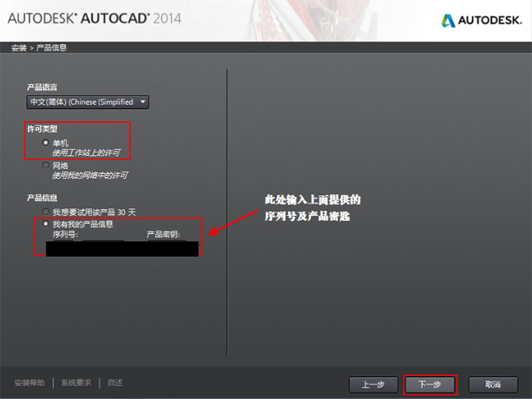This screenshot has width=532, height=399.
Task: Click the 产品语言 heading
Action: (x=42, y=87)
